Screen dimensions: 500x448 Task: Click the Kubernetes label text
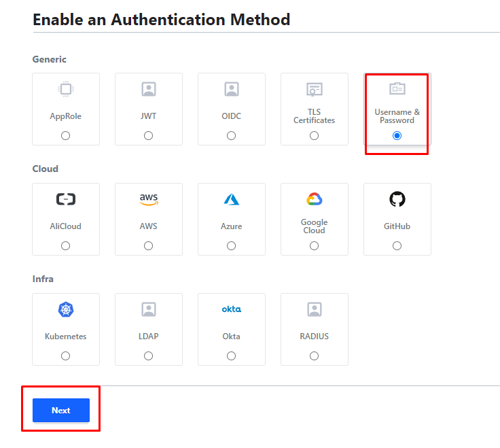click(x=66, y=337)
